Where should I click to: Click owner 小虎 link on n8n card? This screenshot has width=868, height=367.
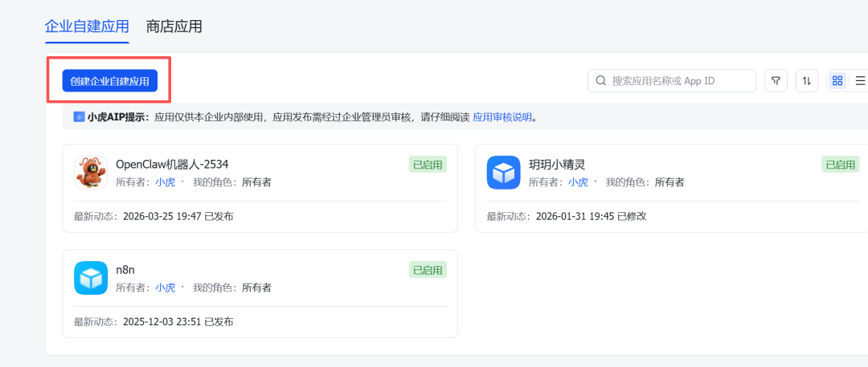[165, 287]
